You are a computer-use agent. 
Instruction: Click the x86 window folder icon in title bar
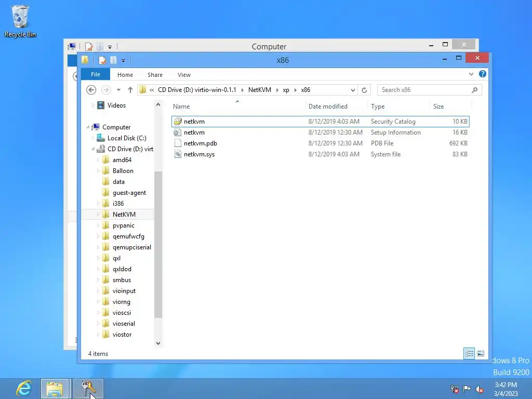85,60
